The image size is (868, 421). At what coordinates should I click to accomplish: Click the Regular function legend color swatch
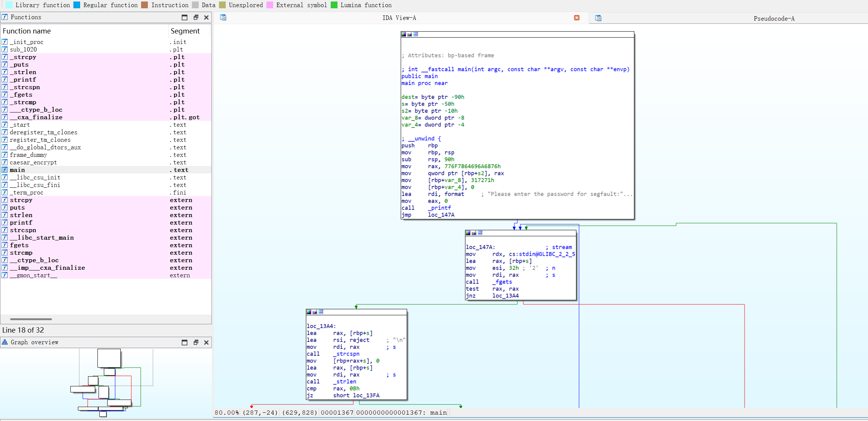(77, 5)
